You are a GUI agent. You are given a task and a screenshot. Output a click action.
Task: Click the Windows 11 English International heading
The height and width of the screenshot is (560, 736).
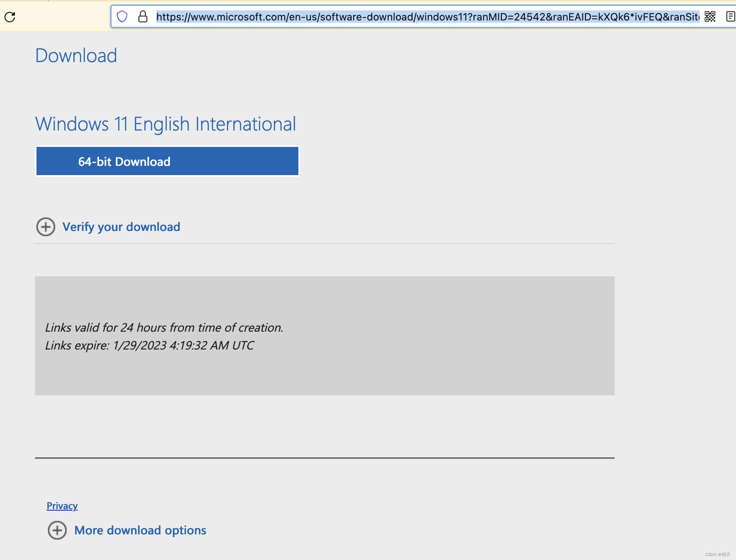point(166,124)
